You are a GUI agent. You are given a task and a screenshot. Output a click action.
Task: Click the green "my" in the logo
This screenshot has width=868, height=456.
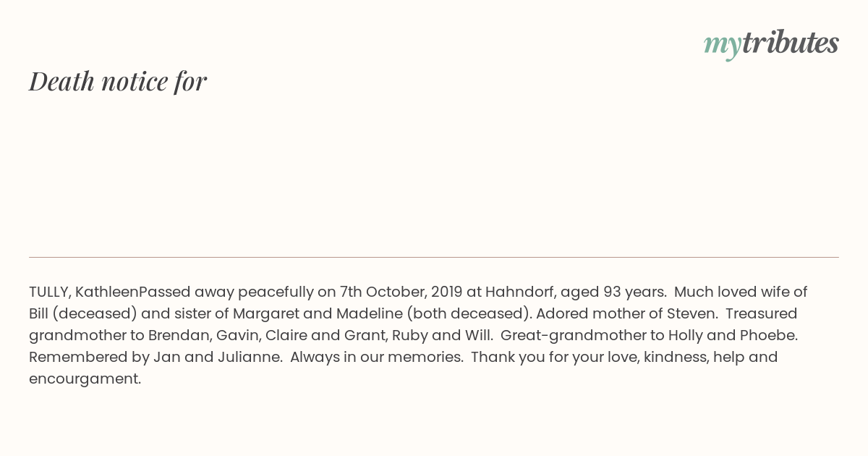click(723, 46)
